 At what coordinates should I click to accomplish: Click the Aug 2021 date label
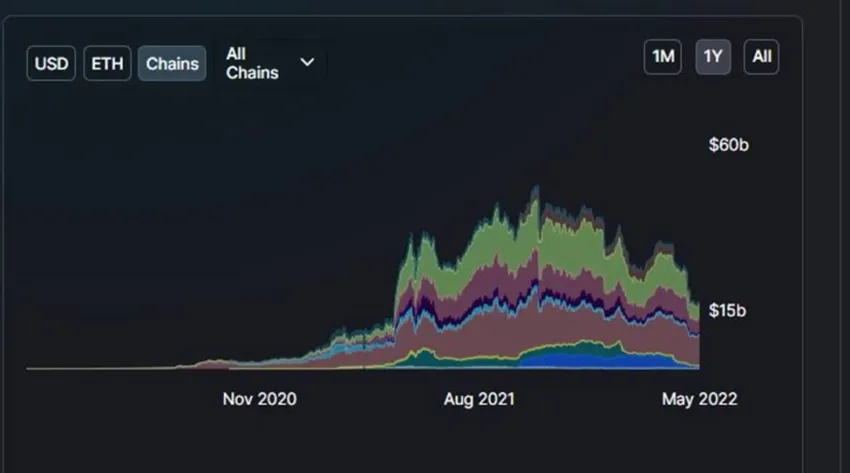pos(479,399)
